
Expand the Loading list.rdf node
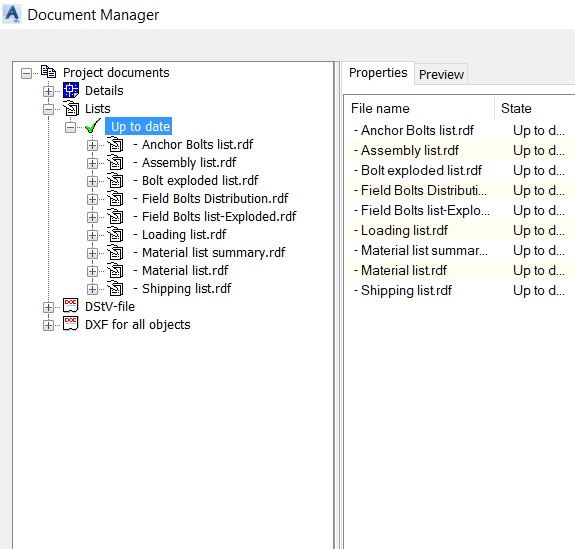(x=92, y=235)
